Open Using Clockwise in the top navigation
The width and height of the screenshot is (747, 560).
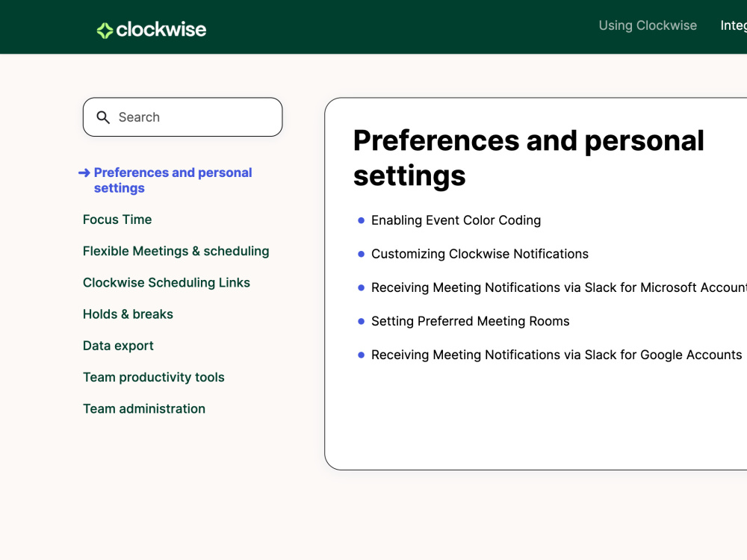point(647,25)
